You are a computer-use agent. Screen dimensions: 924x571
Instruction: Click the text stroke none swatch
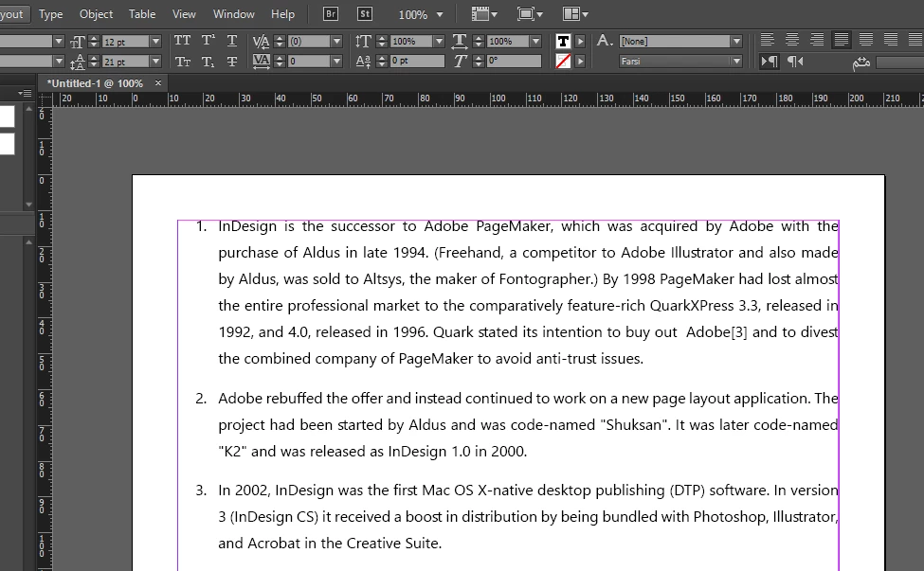[563, 61]
